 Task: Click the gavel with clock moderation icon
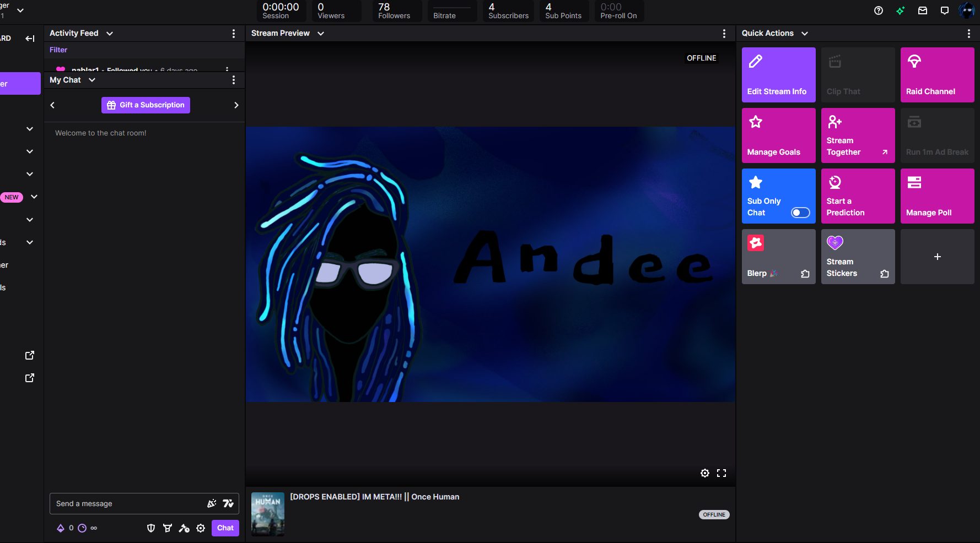184,528
